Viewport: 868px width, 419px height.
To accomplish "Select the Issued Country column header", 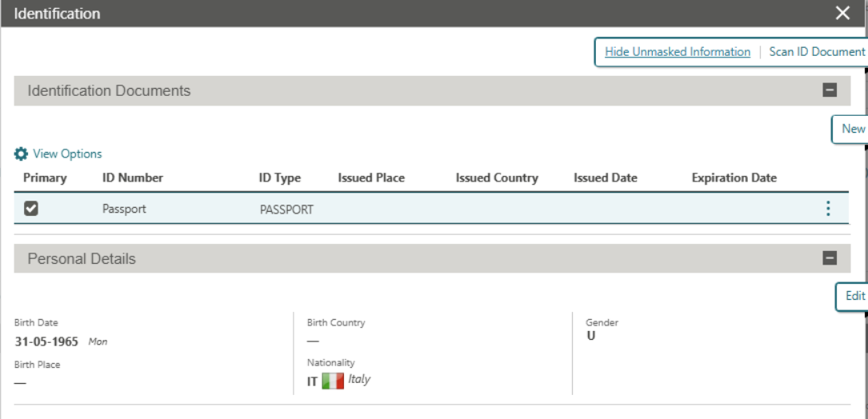I will (x=497, y=178).
